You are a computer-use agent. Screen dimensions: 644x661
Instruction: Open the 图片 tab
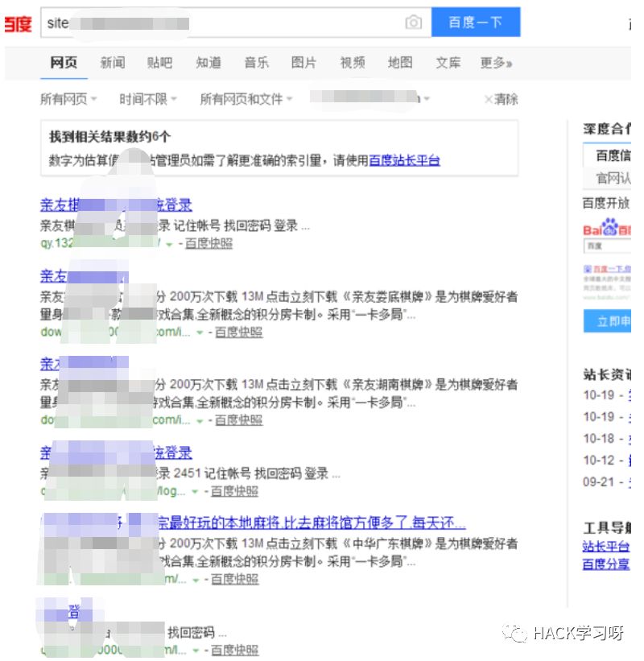(303, 62)
